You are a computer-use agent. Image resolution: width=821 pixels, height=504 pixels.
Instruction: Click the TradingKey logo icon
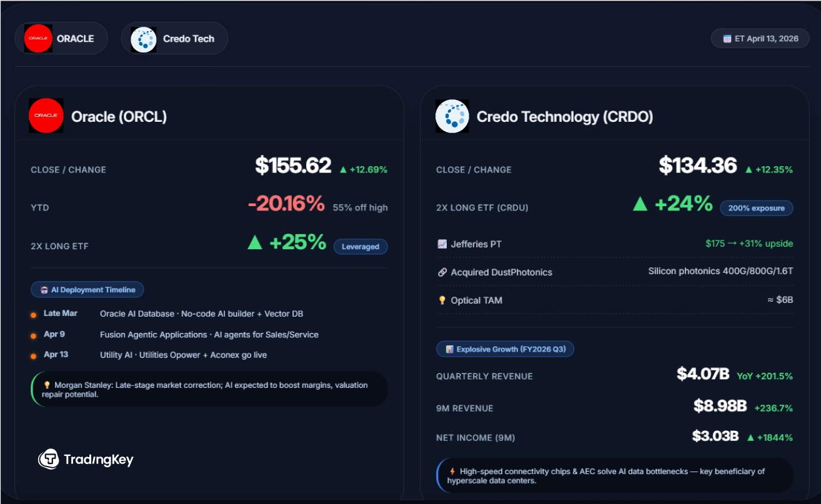tap(49, 459)
